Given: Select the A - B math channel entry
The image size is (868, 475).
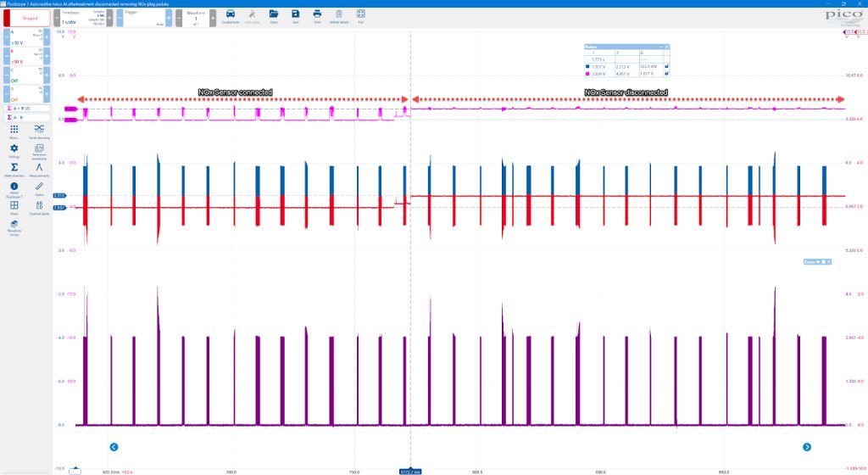Looking at the screenshot, I should [x=26, y=117].
